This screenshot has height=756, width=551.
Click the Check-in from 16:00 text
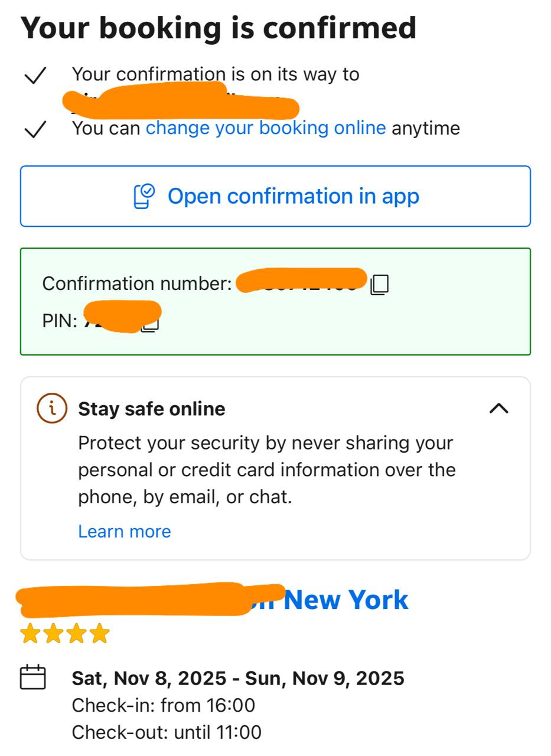164,705
